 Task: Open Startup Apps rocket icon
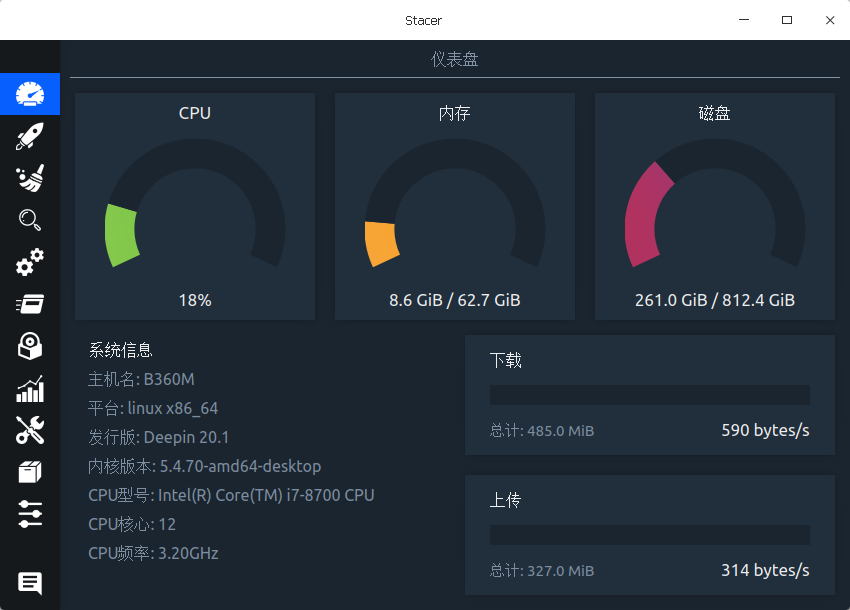30,136
